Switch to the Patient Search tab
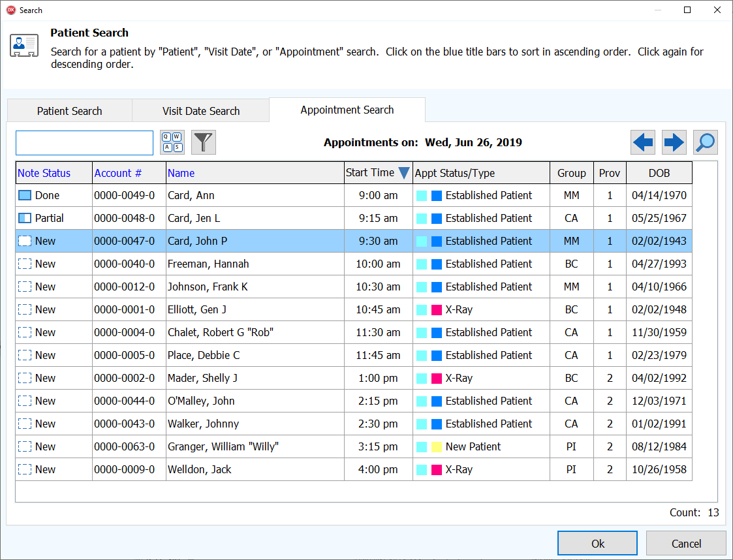Image resolution: width=733 pixels, height=560 pixels. 70,111
